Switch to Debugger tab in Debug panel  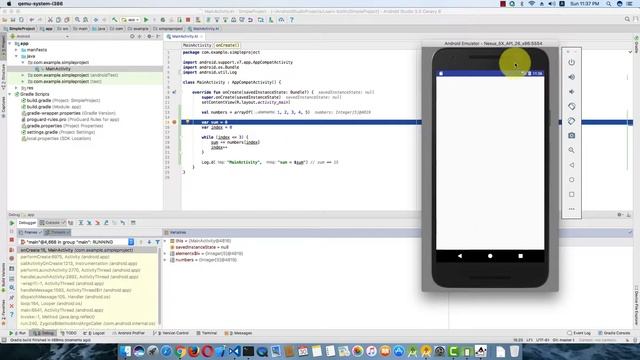pos(27,223)
